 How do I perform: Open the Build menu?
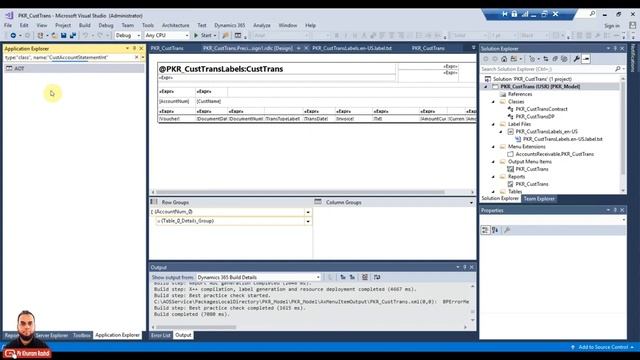tap(84, 25)
